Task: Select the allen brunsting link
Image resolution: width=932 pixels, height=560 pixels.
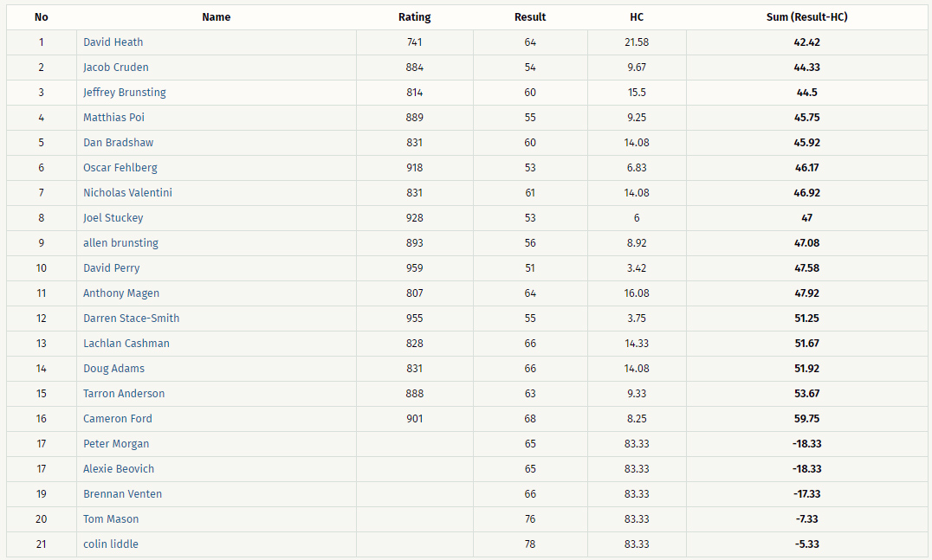Action: point(120,243)
